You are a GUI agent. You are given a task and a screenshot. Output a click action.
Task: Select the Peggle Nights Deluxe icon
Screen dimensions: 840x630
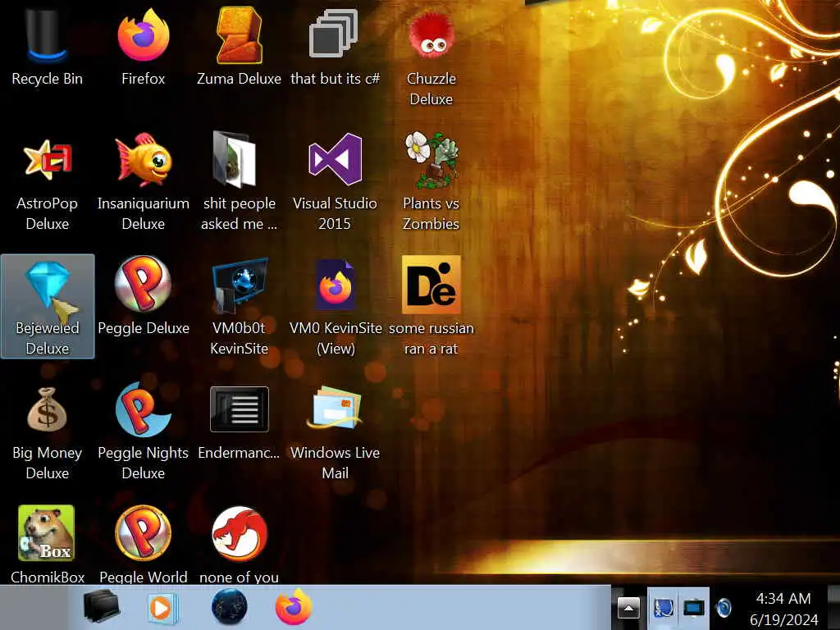coord(143,409)
